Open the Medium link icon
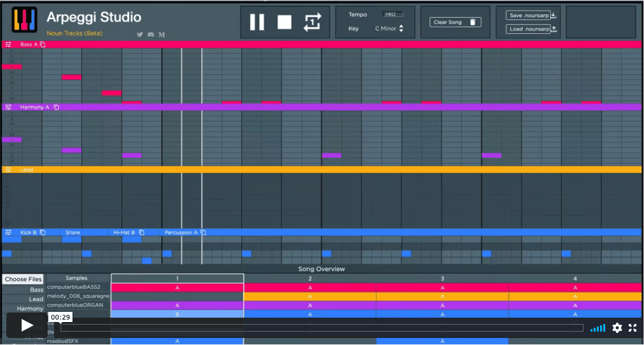This screenshot has height=345, width=644. 162,34
